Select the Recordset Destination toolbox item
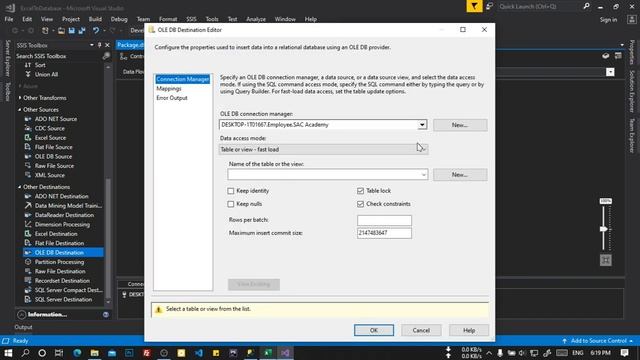 [x=62, y=281]
